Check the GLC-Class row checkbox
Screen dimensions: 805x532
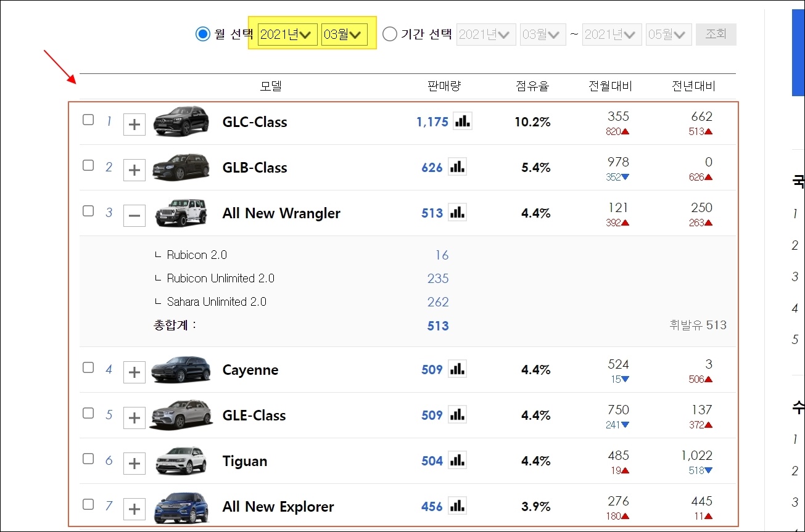[x=88, y=120]
